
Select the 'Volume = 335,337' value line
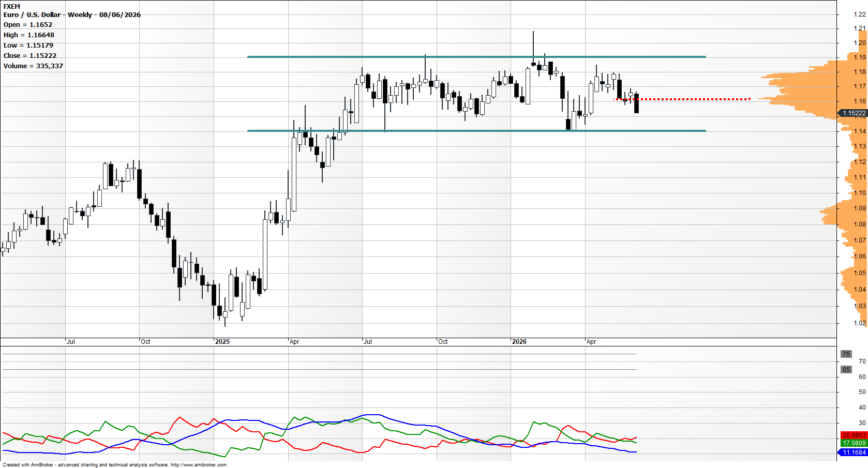pyautogui.click(x=33, y=66)
